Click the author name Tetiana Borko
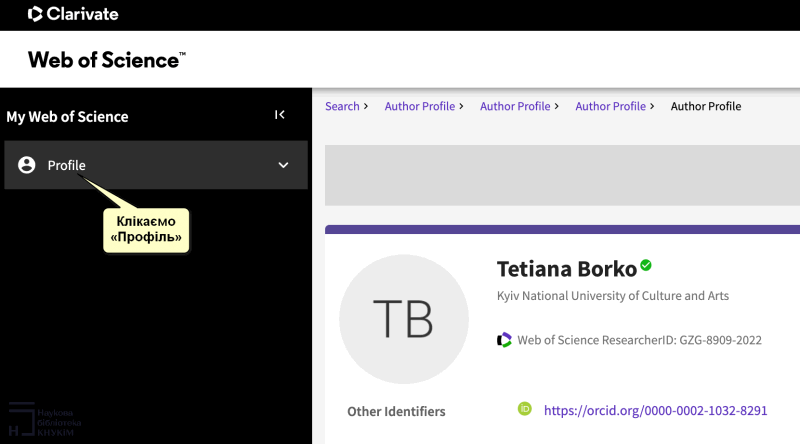Image resolution: width=800 pixels, height=444 pixels. pos(566,269)
